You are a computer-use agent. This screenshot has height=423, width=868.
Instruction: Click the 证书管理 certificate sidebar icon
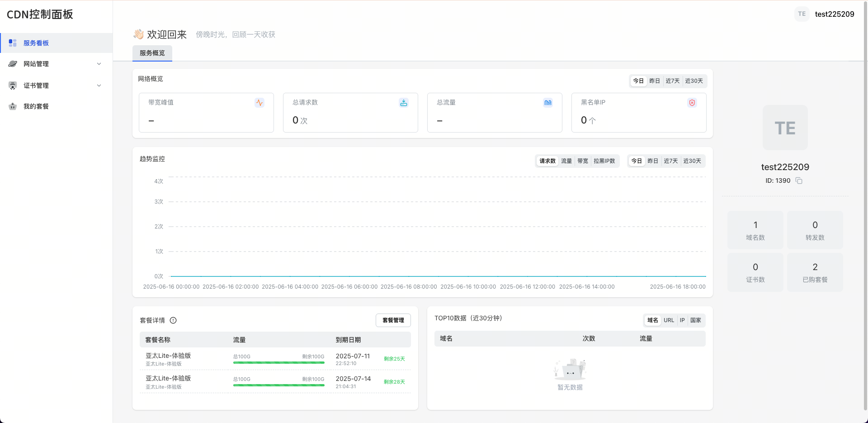point(13,86)
